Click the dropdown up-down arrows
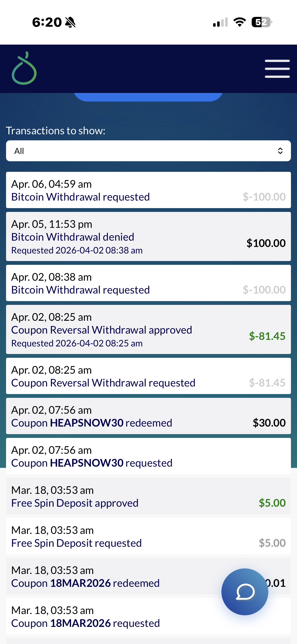297x644 pixels. pos(280,151)
